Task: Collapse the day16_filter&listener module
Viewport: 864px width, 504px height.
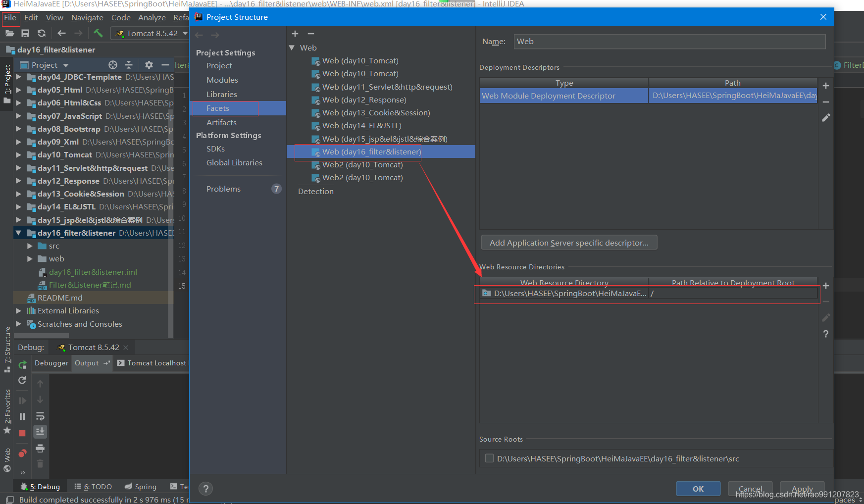Action: pyautogui.click(x=18, y=233)
